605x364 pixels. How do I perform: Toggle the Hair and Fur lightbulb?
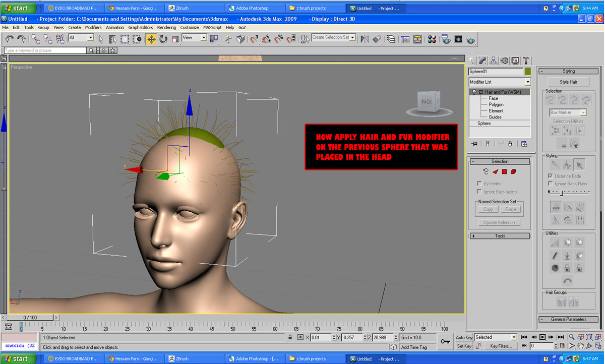click(x=474, y=92)
